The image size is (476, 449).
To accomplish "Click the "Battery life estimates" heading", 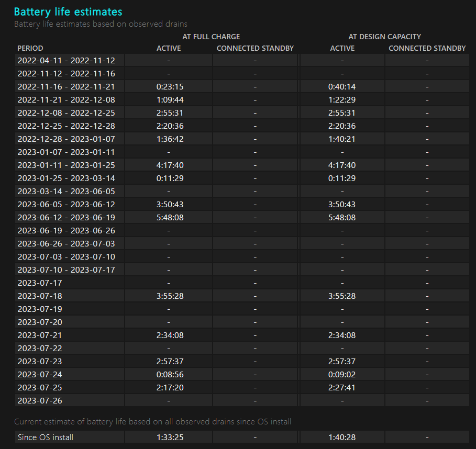I will pos(68,12).
